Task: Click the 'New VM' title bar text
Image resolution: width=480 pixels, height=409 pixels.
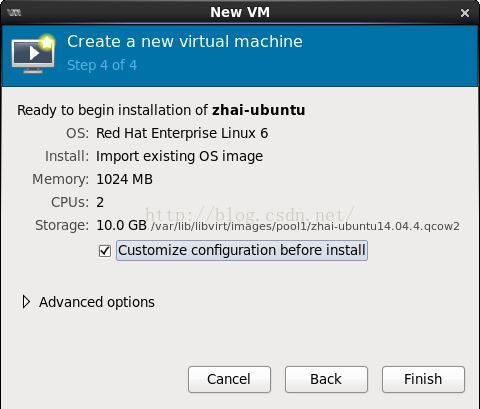Action: (240, 13)
